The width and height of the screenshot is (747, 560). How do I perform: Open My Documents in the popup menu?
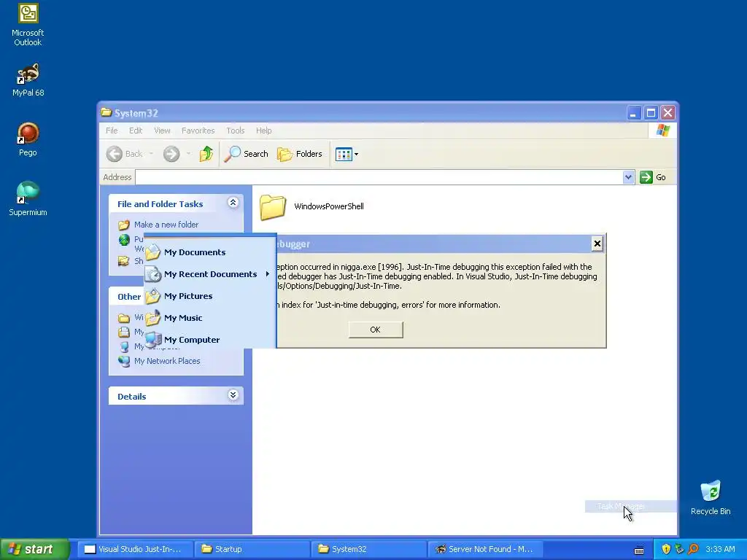210,252
